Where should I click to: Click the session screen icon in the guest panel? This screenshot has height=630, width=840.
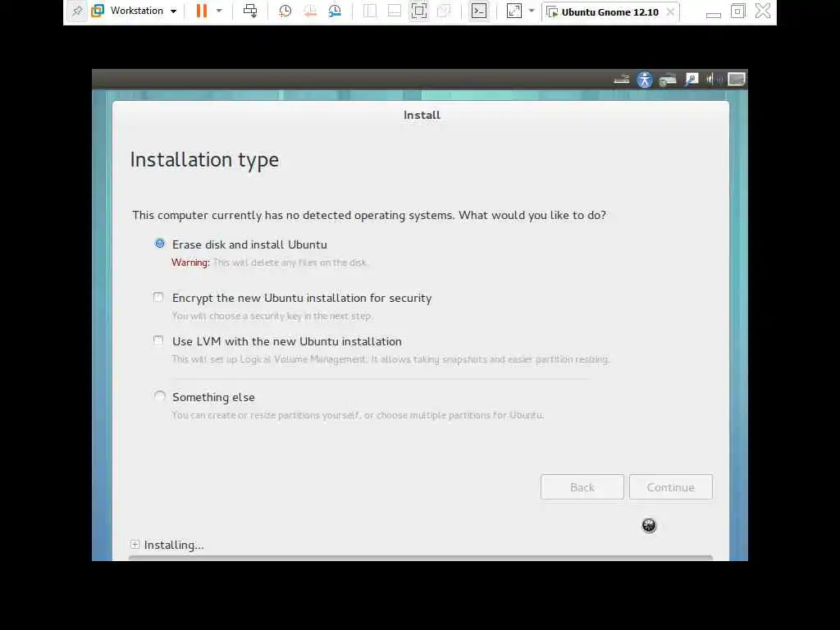tap(736, 80)
